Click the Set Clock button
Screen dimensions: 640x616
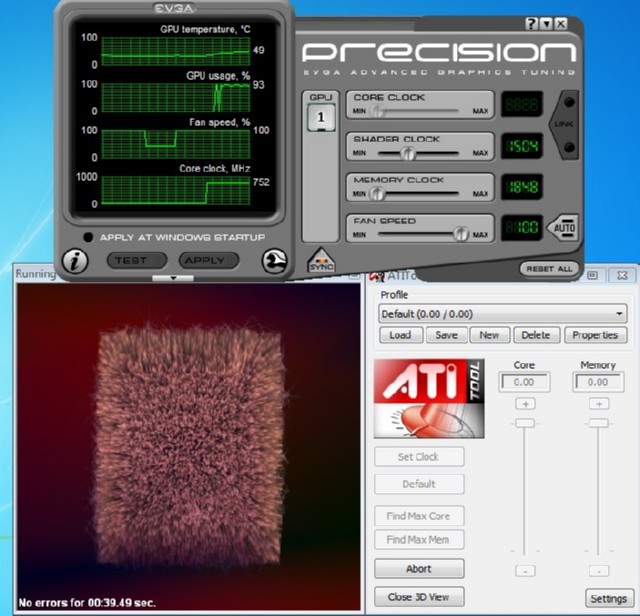419,456
